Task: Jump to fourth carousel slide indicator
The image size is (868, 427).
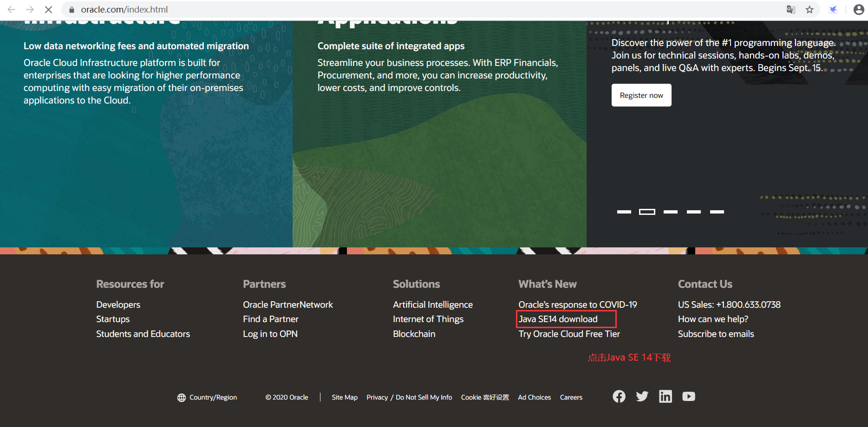Action: point(694,212)
